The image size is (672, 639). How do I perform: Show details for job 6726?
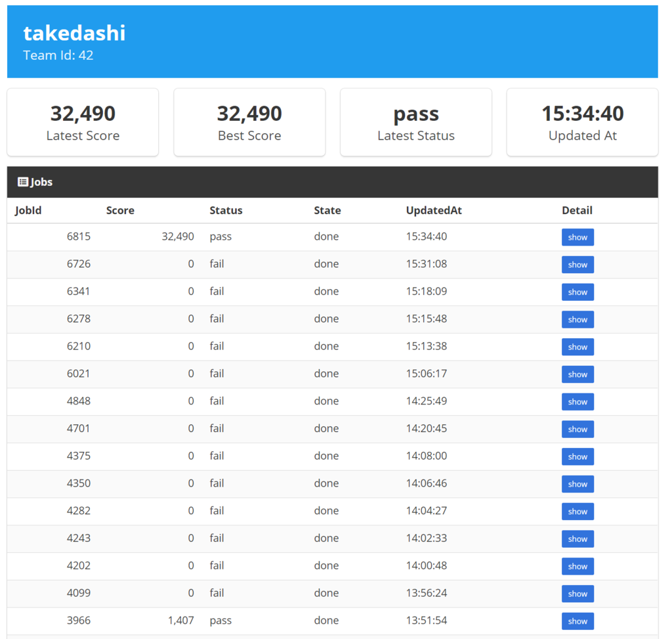point(577,265)
